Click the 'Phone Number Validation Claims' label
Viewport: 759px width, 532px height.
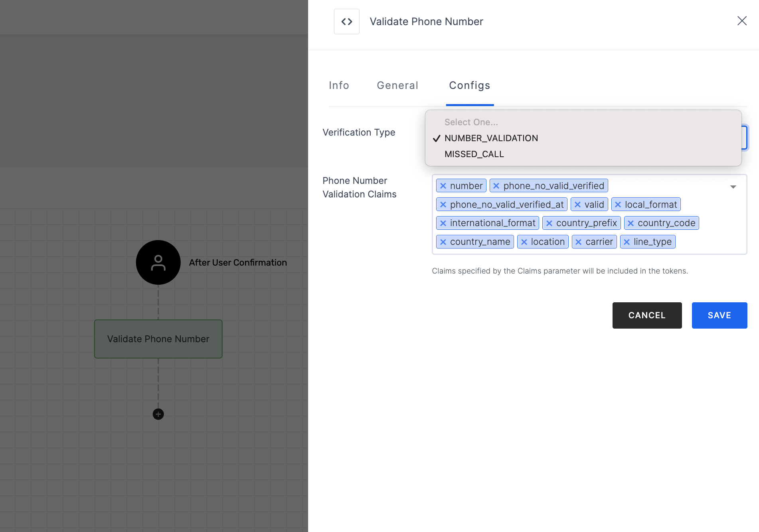pyautogui.click(x=360, y=187)
